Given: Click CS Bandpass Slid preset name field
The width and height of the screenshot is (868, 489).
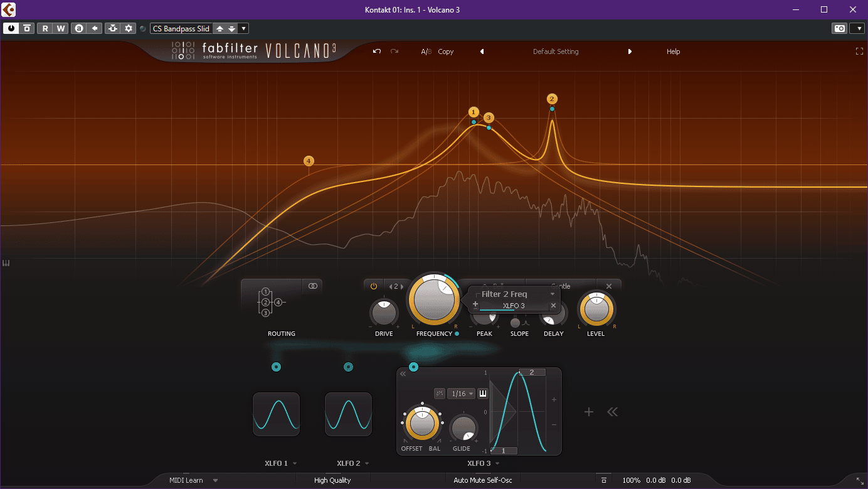Looking at the screenshot, I should tap(181, 28).
